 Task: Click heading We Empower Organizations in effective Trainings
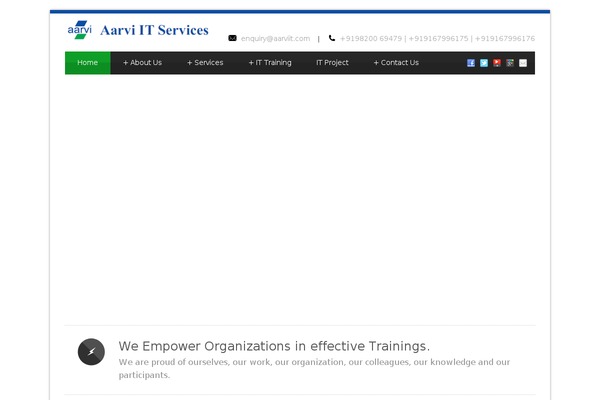coord(274,346)
